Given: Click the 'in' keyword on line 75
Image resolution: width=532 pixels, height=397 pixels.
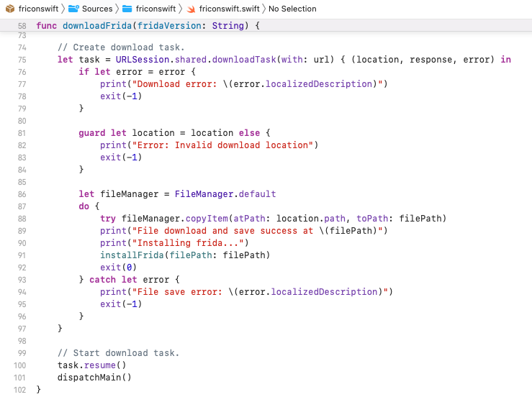Looking at the screenshot, I should [505, 60].
